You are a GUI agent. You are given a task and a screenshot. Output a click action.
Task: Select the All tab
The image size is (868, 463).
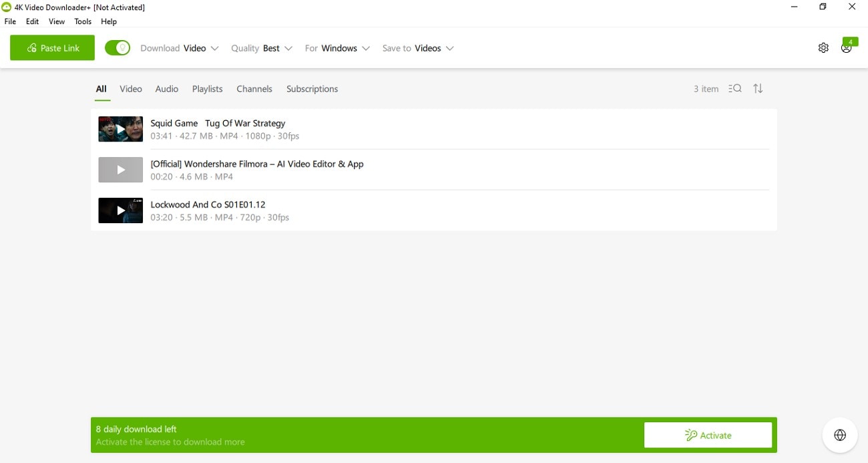[x=101, y=89]
